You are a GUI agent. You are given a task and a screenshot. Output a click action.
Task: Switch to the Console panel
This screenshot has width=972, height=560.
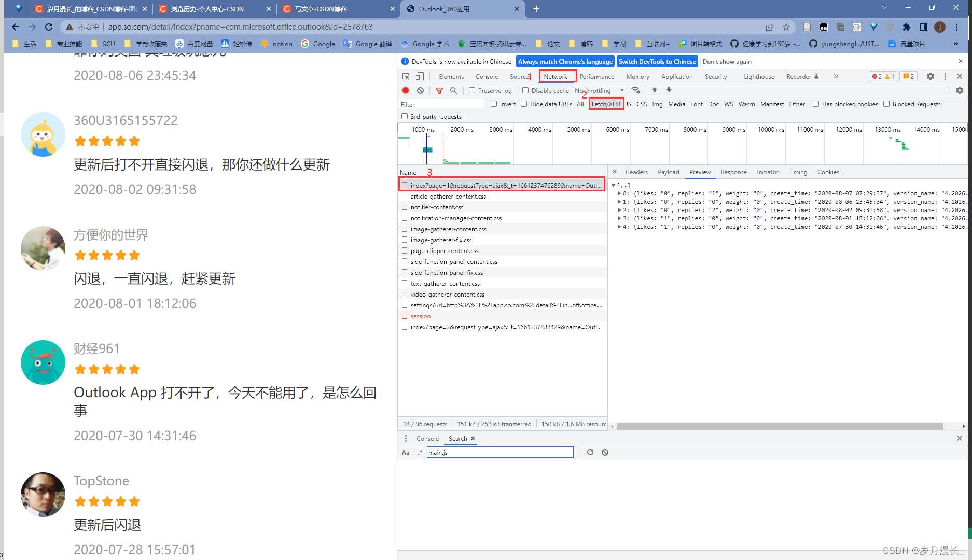click(487, 76)
